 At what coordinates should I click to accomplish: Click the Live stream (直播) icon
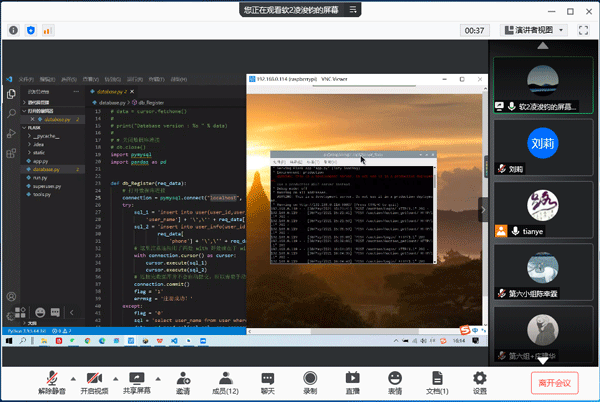352,377
